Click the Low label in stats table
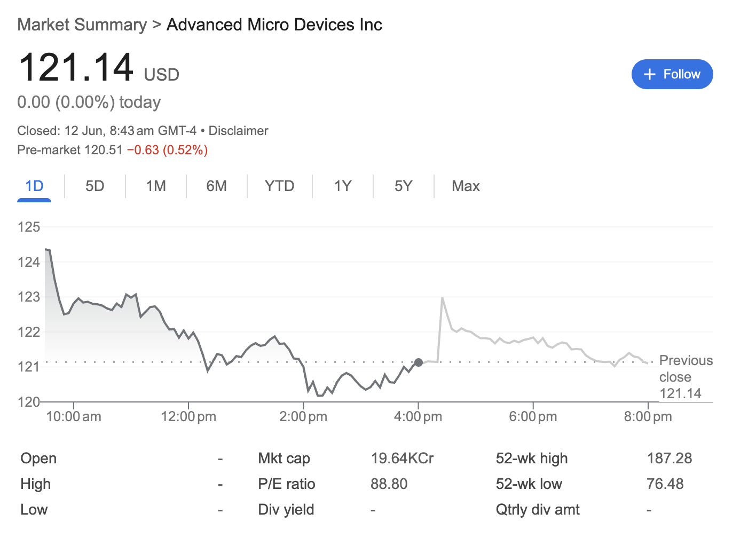The width and height of the screenshot is (756, 537). (34, 510)
